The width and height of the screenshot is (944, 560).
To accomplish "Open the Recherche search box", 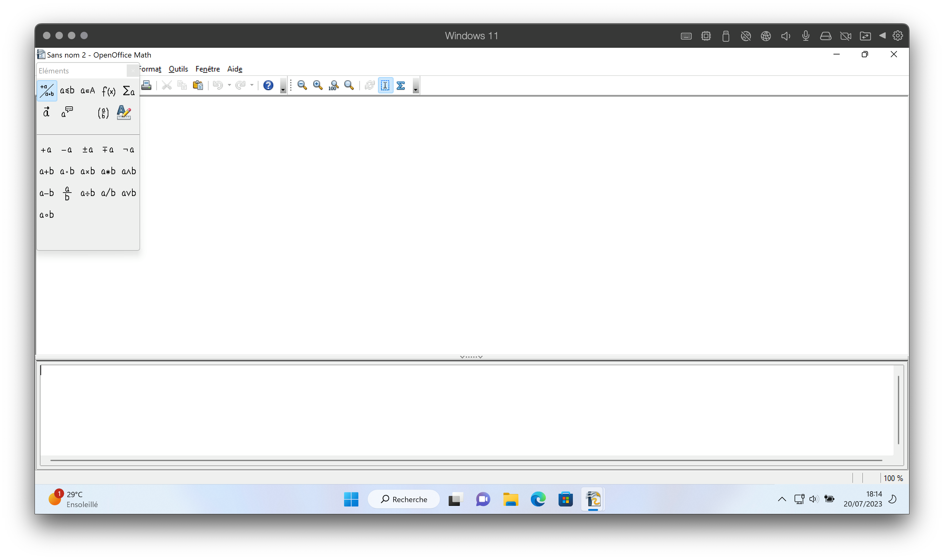I will tap(404, 499).
